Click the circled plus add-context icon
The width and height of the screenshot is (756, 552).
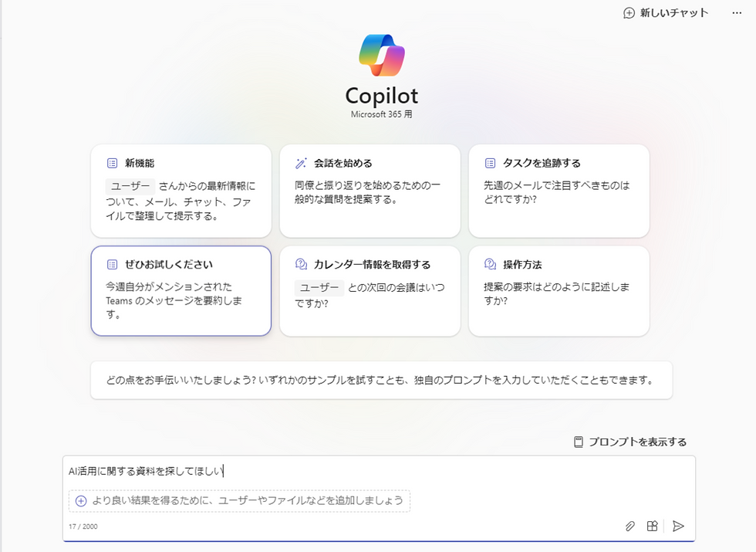pyautogui.click(x=81, y=501)
